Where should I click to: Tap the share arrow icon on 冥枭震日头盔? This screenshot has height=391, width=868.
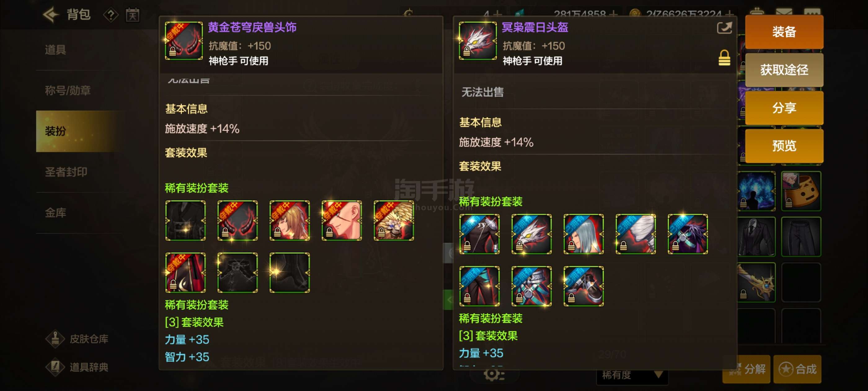click(724, 28)
